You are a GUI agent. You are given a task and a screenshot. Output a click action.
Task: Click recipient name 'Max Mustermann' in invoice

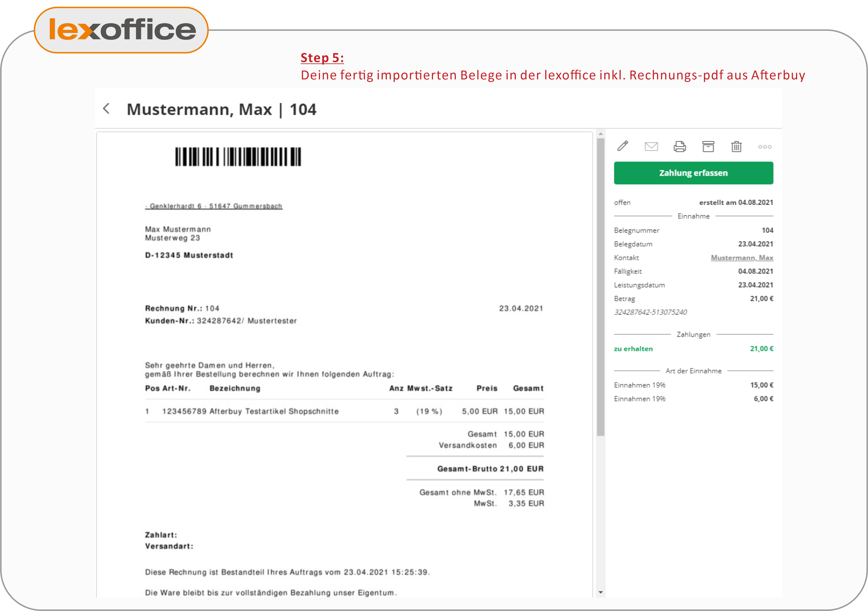click(x=178, y=229)
